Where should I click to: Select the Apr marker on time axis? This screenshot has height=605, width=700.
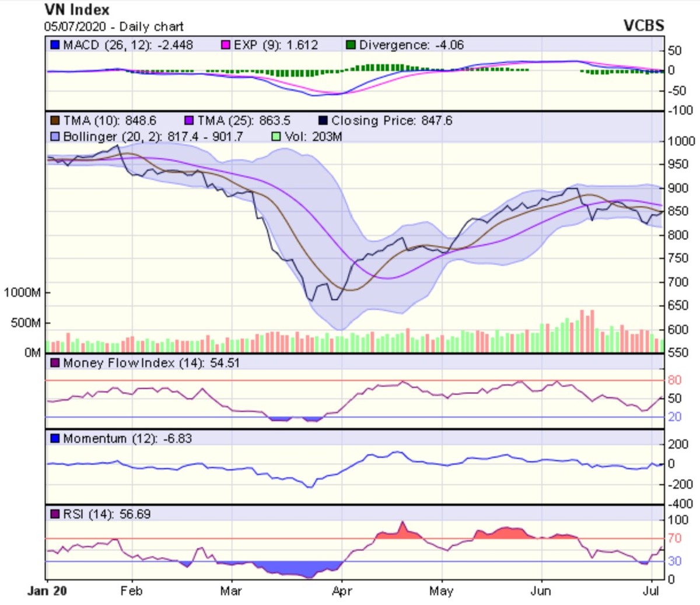[341, 591]
